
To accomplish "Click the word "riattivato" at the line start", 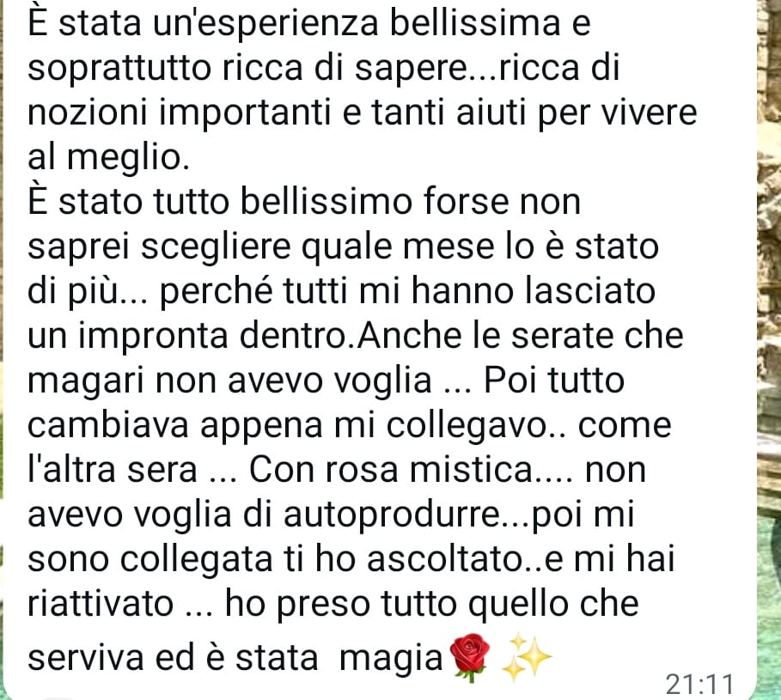I will (101, 604).
